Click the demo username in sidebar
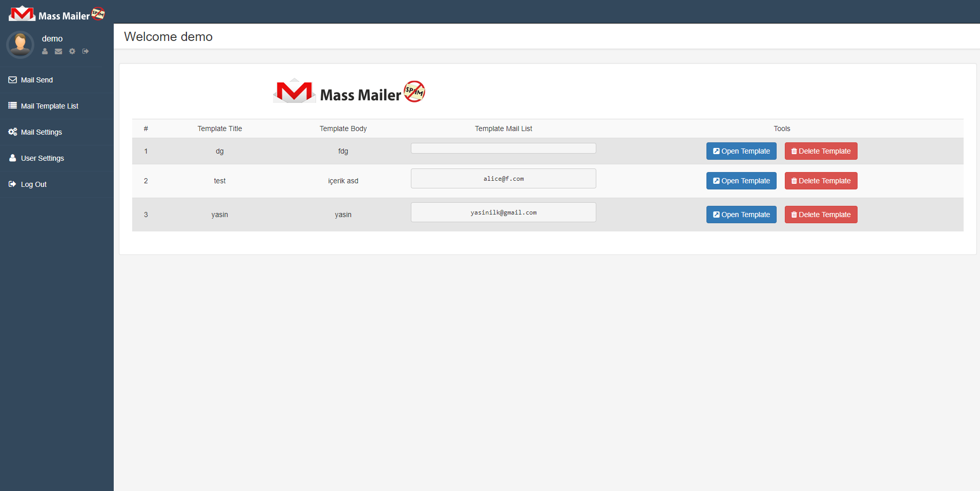This screenshot has width=980, height=491. tap(52, 38)
